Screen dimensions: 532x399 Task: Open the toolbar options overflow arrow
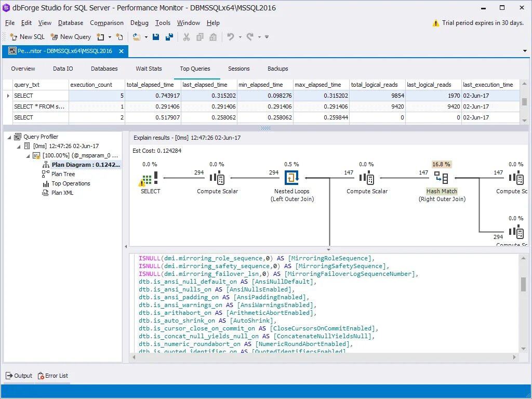pos(267,37)
